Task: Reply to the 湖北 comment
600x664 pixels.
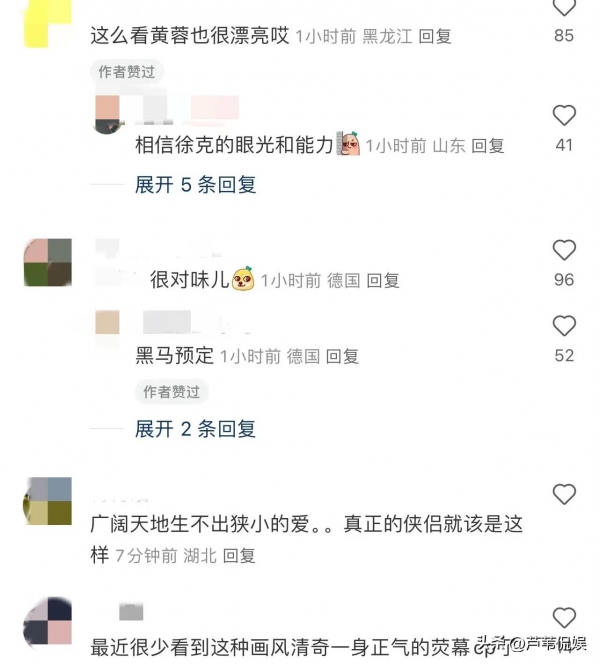Action: click(239, 556)
